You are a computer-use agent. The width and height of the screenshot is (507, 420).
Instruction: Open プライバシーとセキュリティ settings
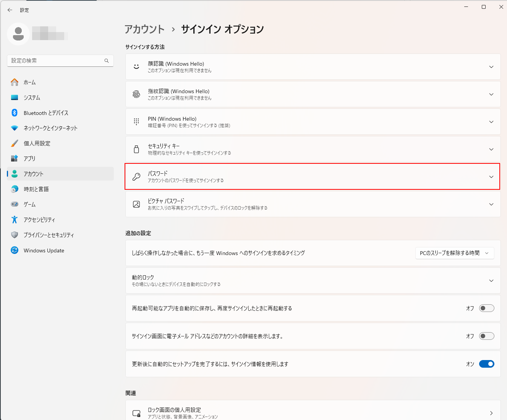(x=60, y=235)
